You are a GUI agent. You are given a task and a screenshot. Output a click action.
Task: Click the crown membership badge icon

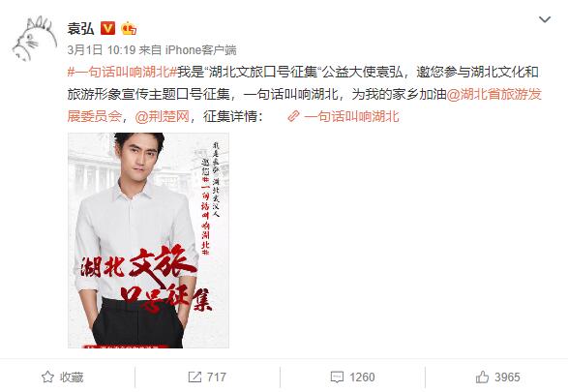129,28
